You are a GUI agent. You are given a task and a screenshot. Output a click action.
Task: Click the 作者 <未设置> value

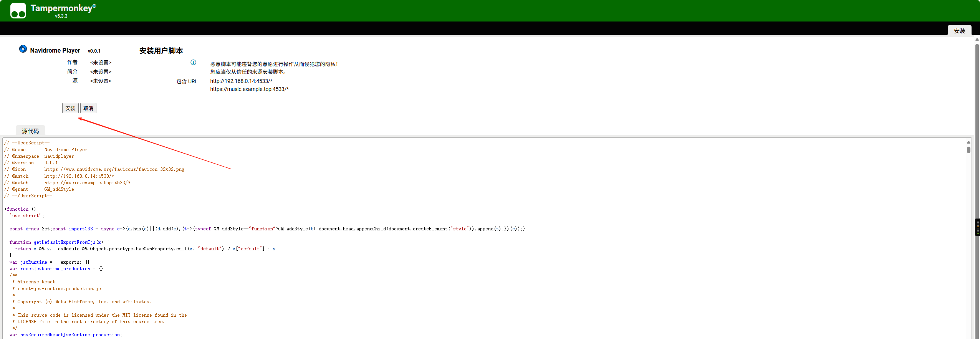tap(101, 63)
